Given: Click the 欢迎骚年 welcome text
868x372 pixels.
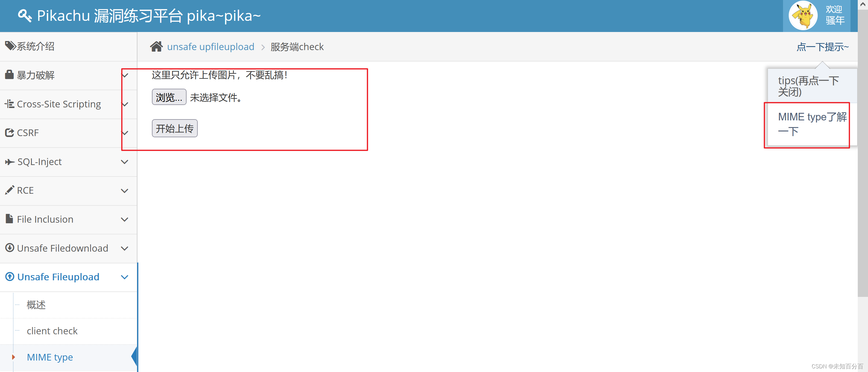Looking at the screenshot, I should point(835,15).
